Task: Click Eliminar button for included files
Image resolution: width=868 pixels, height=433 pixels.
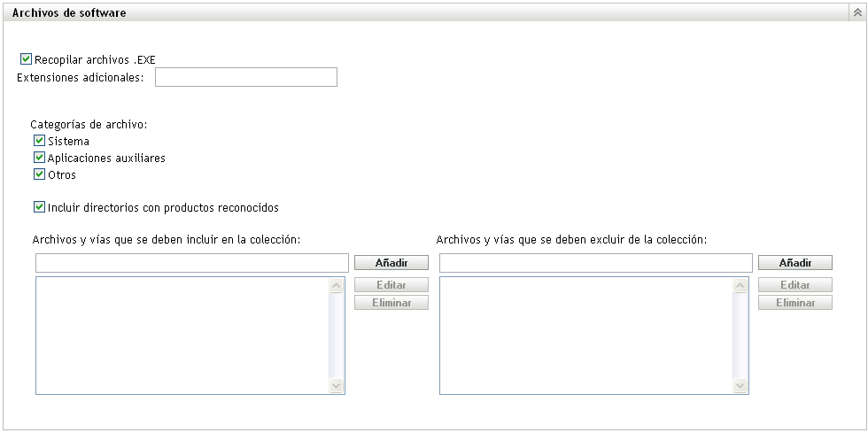Action: point(391,303)
